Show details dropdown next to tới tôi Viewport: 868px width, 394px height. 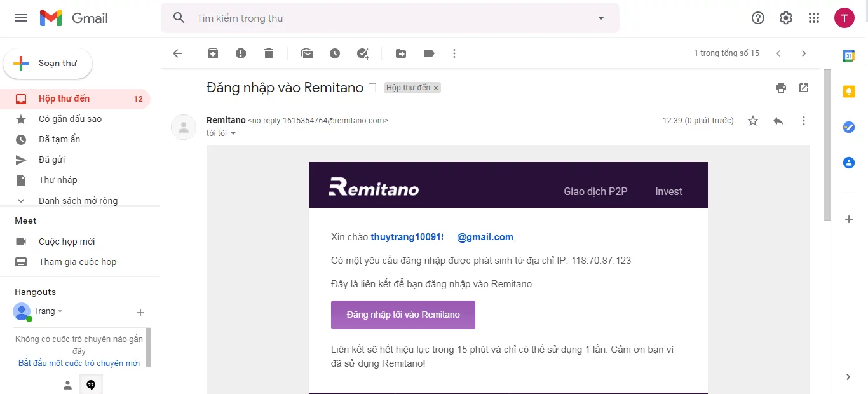[233, 133]
